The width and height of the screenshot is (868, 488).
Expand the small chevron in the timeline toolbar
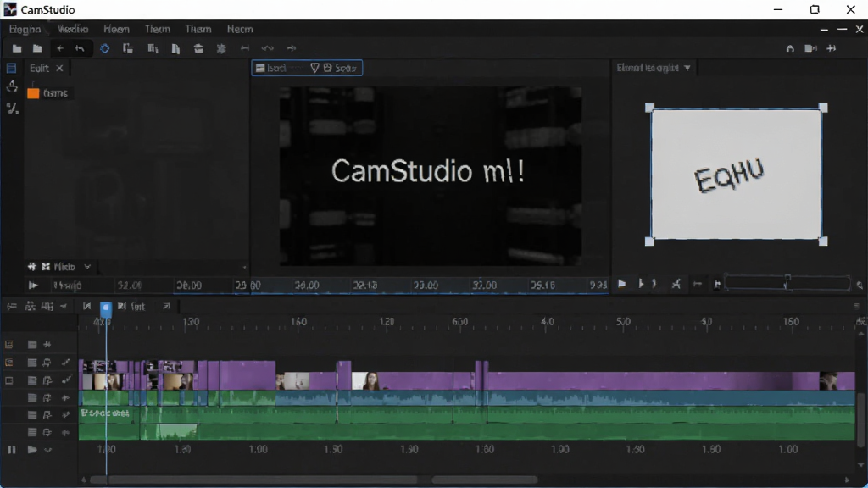64,306
